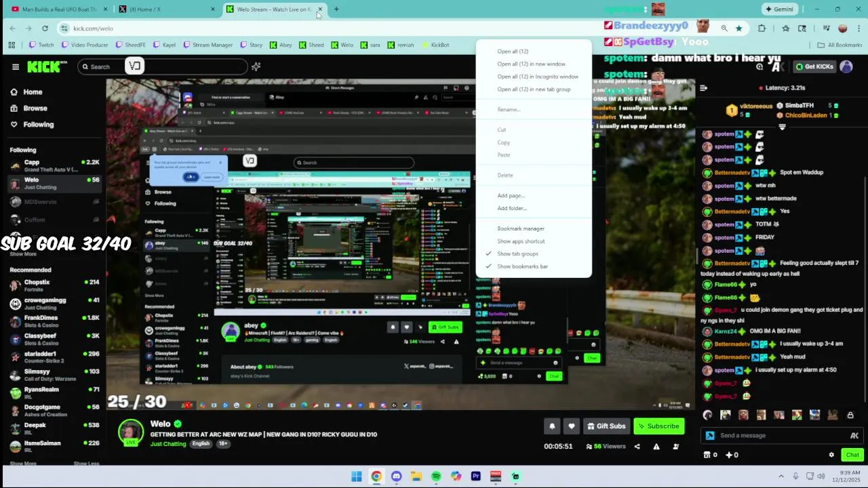Click Show Less under the Recommended list

tap(86, 464)
